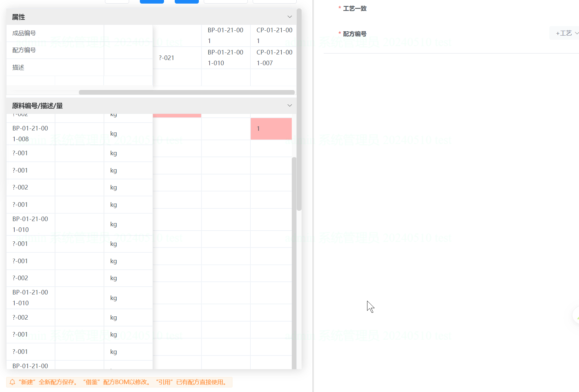Click the 描述 attribute row label
The width and height of the screenshot is (579, 392).
(18, 68)
